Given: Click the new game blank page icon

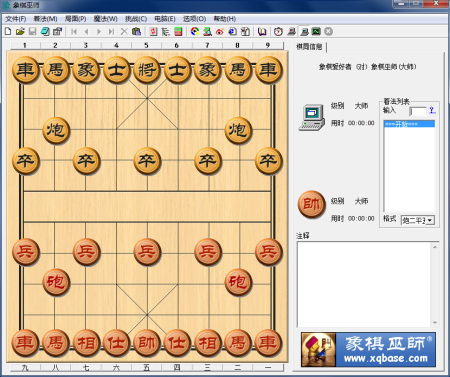Looking at the screenshot, I should point(8,31).
